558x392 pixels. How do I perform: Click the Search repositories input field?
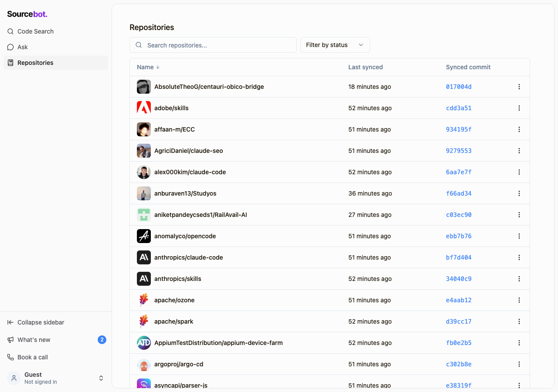(213, 45)
